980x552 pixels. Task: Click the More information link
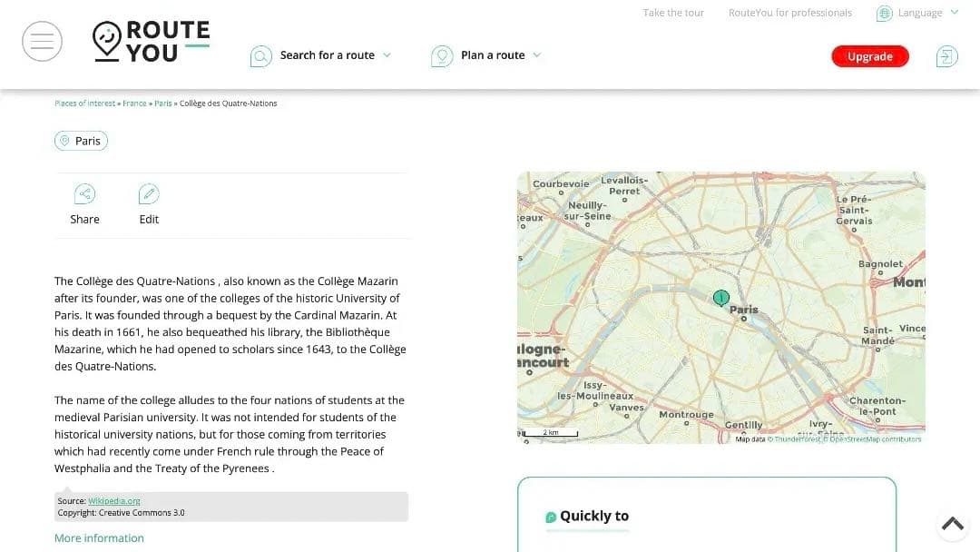pyautogui.click(x=99, y=538)
